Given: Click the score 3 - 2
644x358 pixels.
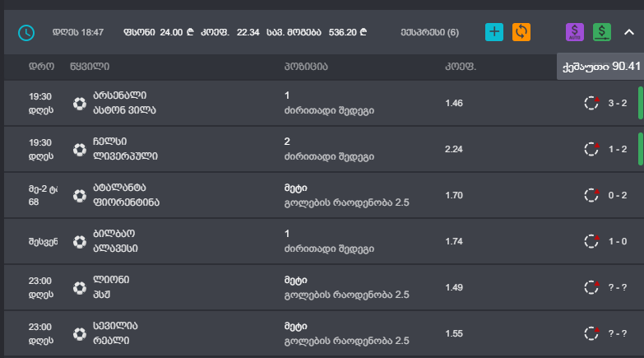Looking at the screenshot, I should (x=618, y=103).
